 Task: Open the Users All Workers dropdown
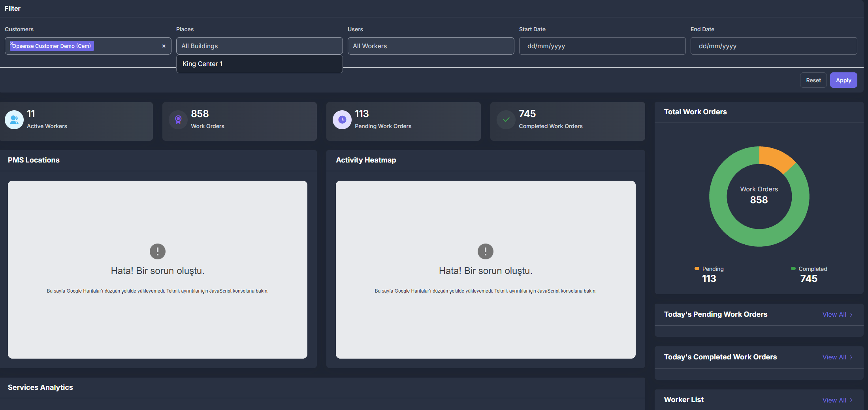431,46
